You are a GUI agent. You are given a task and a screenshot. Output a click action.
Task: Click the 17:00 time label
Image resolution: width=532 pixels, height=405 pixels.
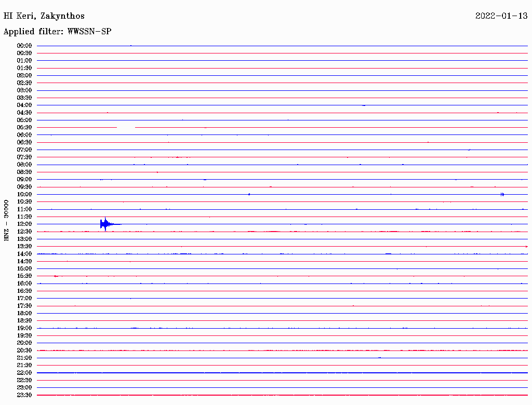pos(24,298)
